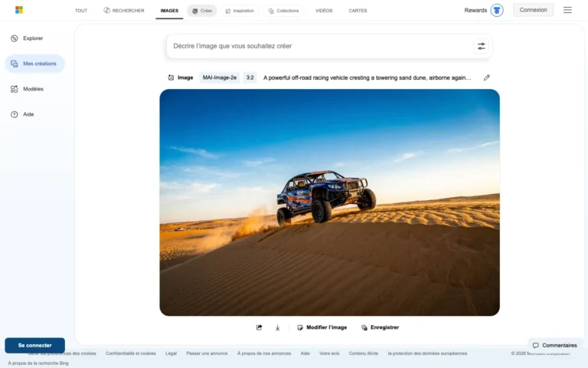Go to the Inspiration tab
This screenshot has height=368, width=588.
coord(240,11)
